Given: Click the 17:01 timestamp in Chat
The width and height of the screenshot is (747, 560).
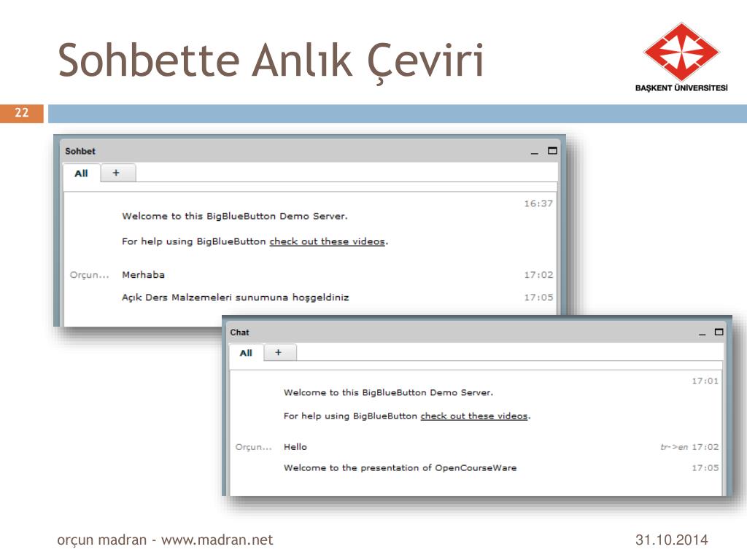Looking at the screenshot, I should [x=705, y=381].
